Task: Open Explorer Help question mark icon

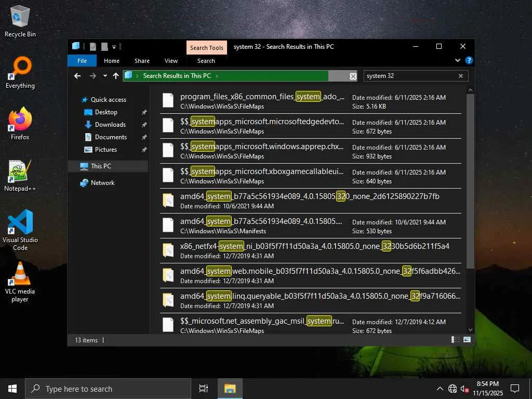Action: (x=469, y=60)
